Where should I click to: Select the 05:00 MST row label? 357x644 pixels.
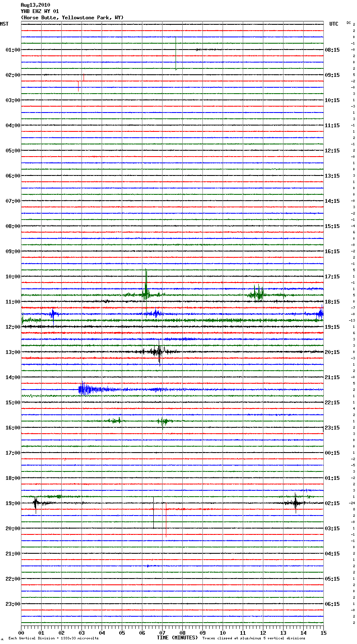(13, 151)
